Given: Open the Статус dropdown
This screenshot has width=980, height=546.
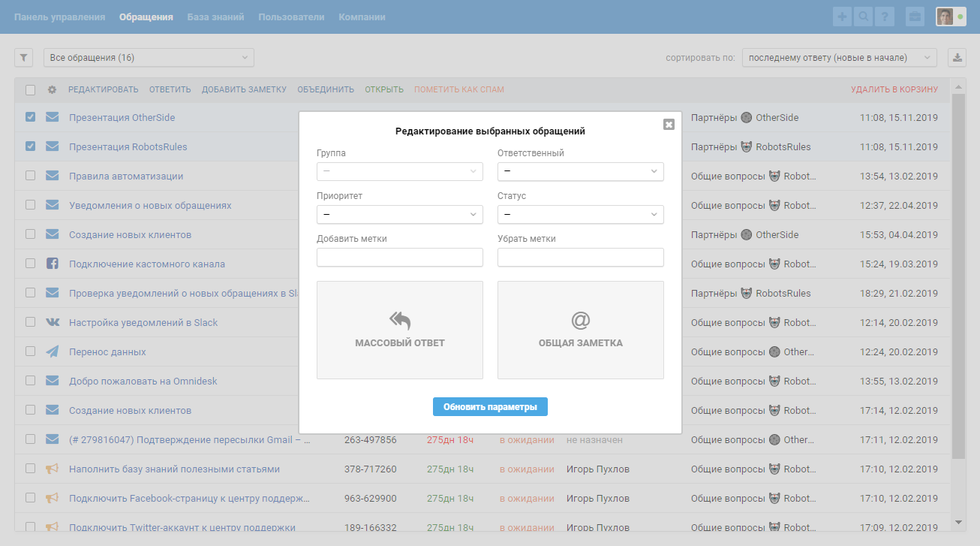Looking at the screenshot, I should (580, 215).
